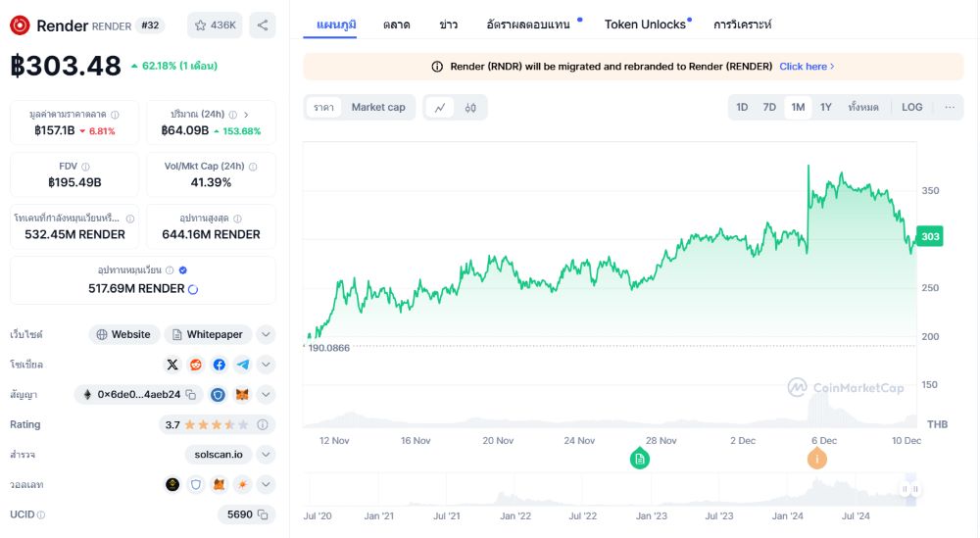Viewport: 980px width, 538px height.
Task: Click the #32 rank badge
Action: click(151, 25)
